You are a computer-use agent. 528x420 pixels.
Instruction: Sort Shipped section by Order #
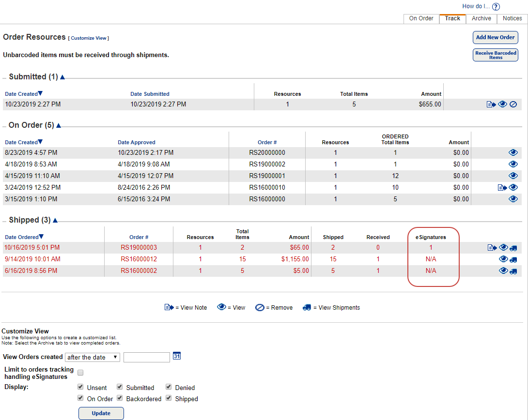click(x=139, y=238)
